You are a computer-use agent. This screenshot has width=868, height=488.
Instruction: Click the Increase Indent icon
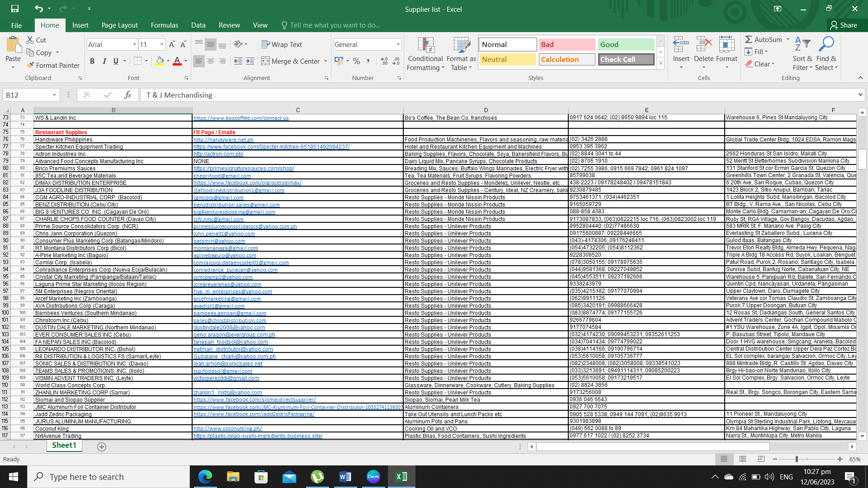pos(250,61)
